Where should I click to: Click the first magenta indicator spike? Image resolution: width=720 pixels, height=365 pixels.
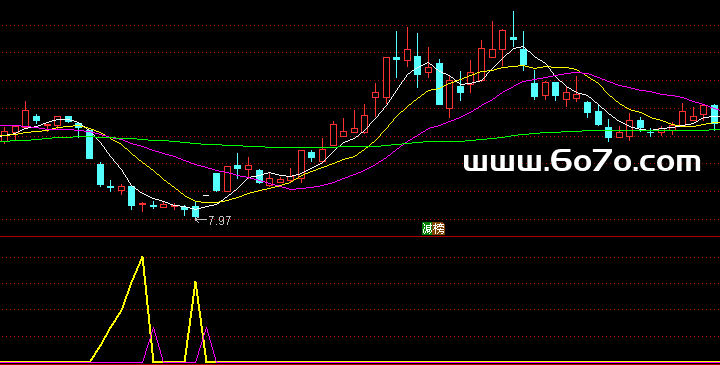click(x=153, y=329)
